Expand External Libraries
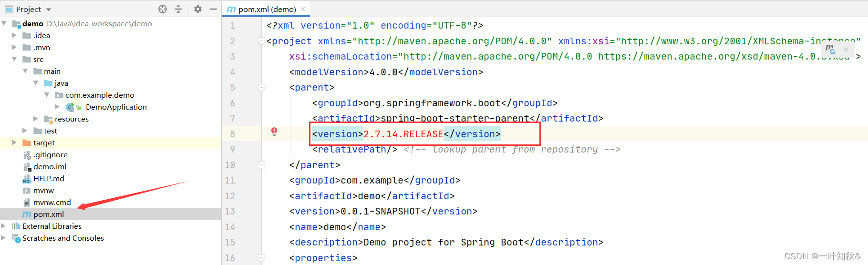The image size is (868, 265). tap(4, 225)
